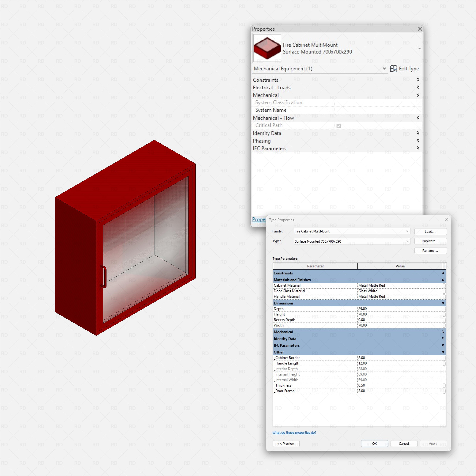Click associate parameter button in _Door Frame row

click(x=444, y=391)
